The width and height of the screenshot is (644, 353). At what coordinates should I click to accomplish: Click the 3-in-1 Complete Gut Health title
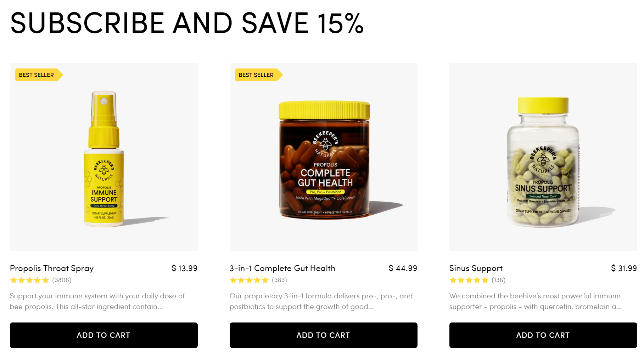pos(282,268)
